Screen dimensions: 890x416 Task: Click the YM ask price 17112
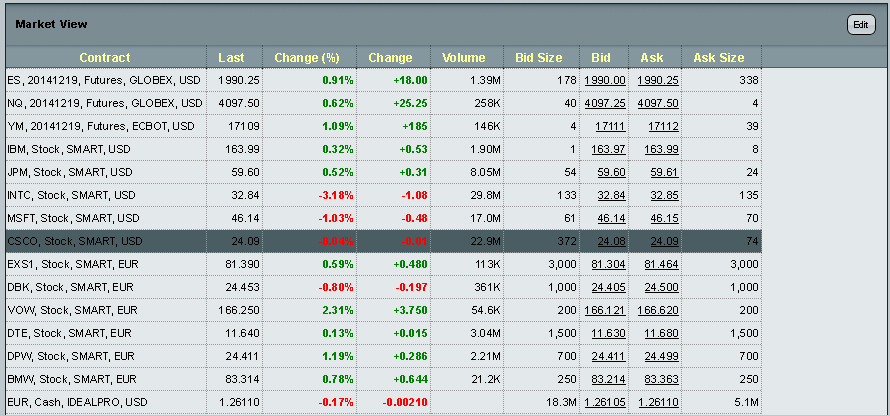663,127
